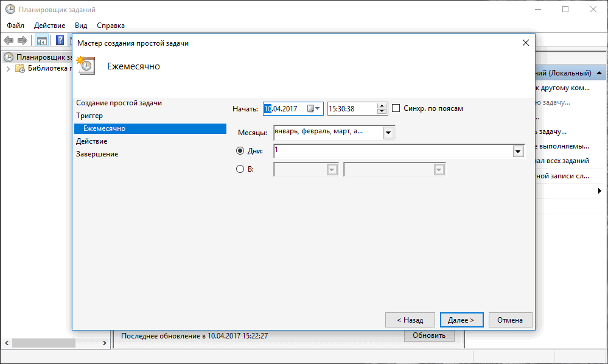This screenshot has height=364, width=608.
Task: Click the Планировщик заданий title bar icon
Action: tap(10, 9)
